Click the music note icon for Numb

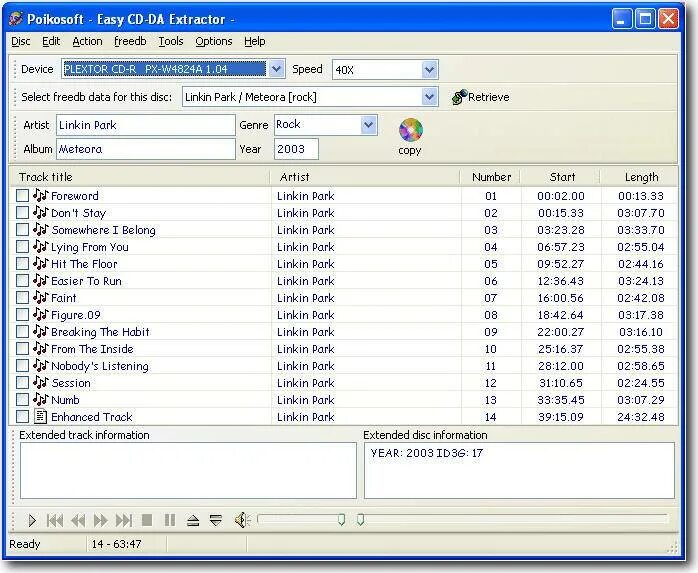41,399
